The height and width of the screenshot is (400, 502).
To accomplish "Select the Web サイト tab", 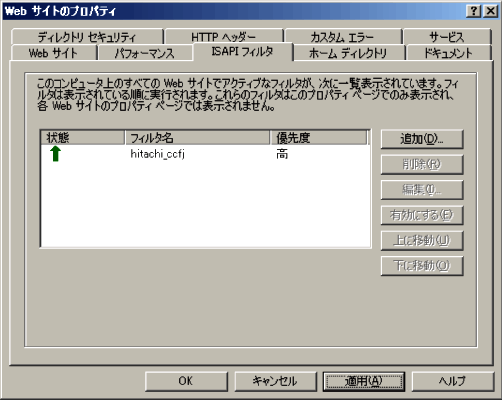I will 54,53.
